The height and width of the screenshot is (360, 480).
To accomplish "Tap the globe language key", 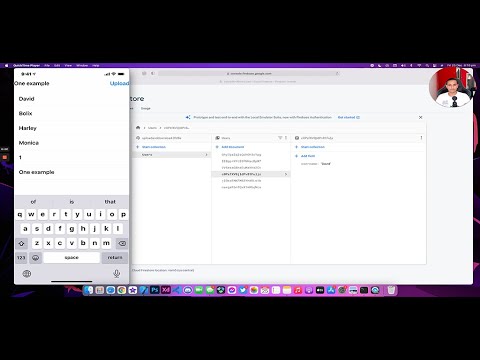I will (27, 274).
